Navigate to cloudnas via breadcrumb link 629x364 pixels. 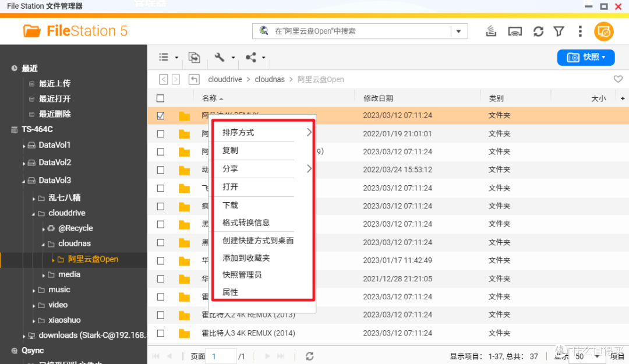[x=270, y=79]
